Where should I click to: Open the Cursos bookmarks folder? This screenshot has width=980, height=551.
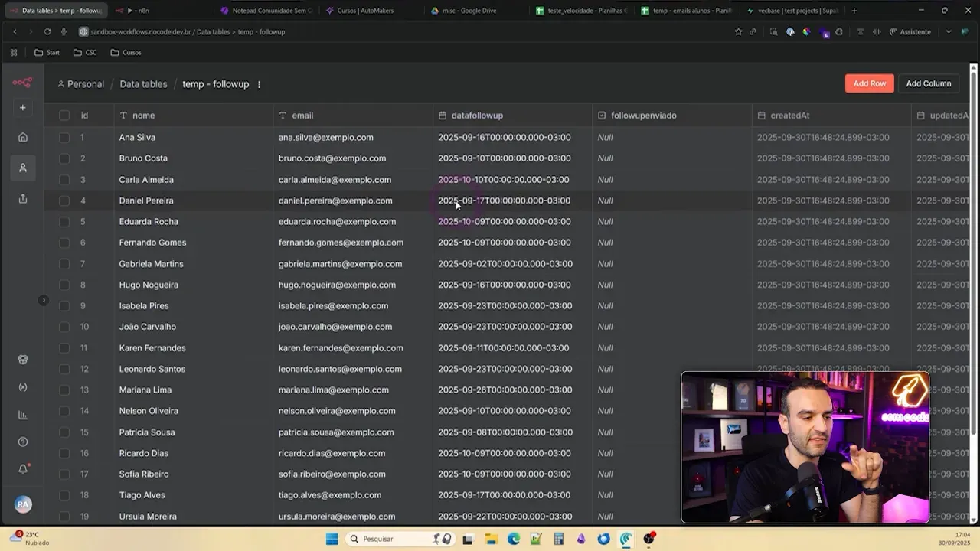click(x=125, y=52)
